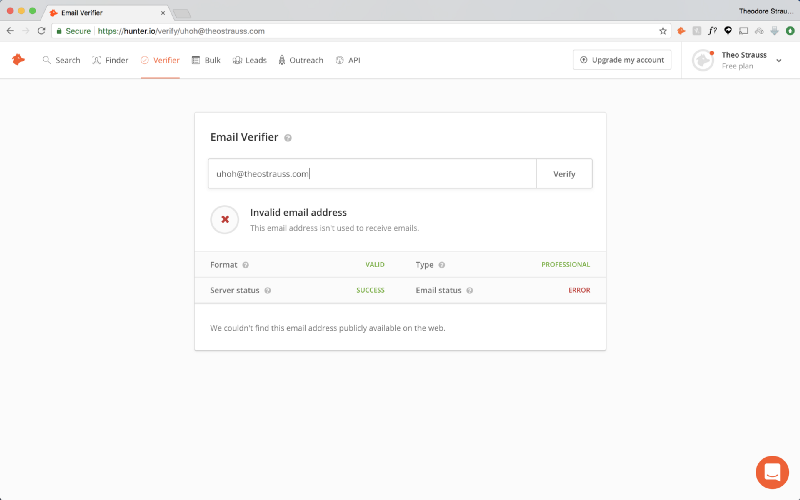Click the Verify button
The image size is (800, 500).
click(564, 174)
